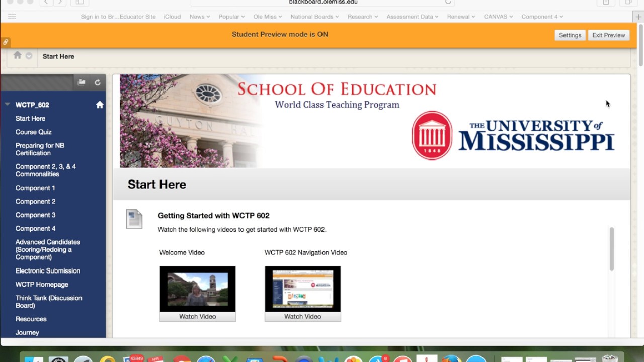
Task: Open Start Here in the course menu
Action: coord(30,118)
